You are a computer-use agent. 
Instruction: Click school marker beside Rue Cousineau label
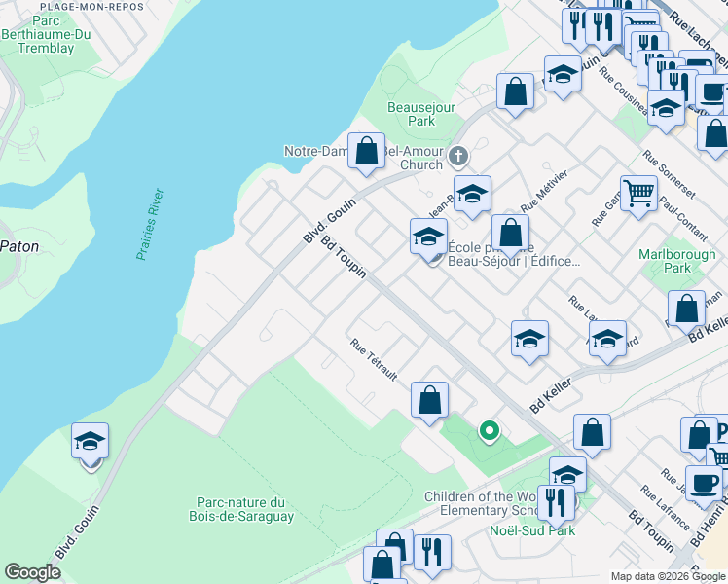(666, 110)
